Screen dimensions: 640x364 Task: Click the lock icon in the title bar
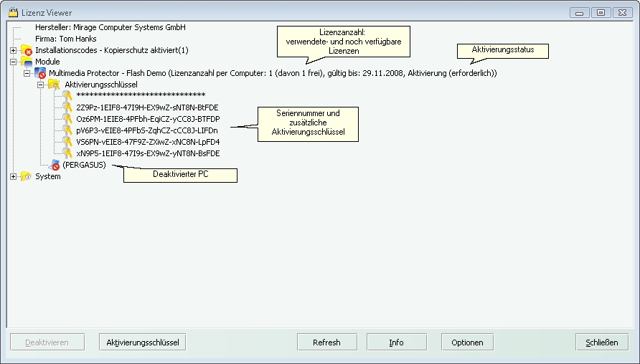tap(12, 12)
